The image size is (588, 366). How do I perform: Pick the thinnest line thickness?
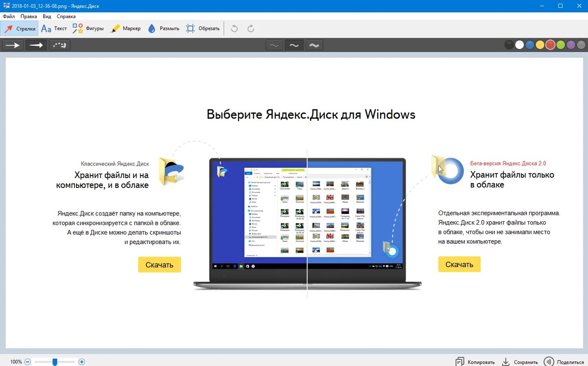click(x=274, y=45)
